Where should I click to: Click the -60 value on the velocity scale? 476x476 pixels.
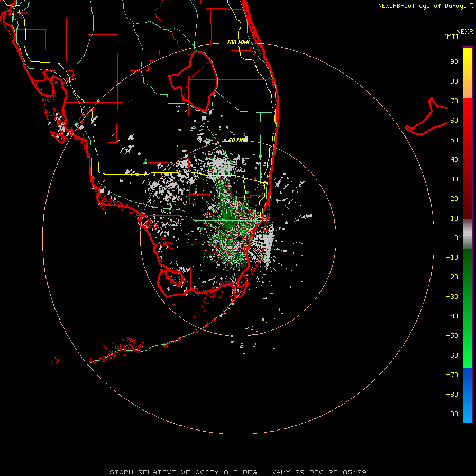click(452, 355)
